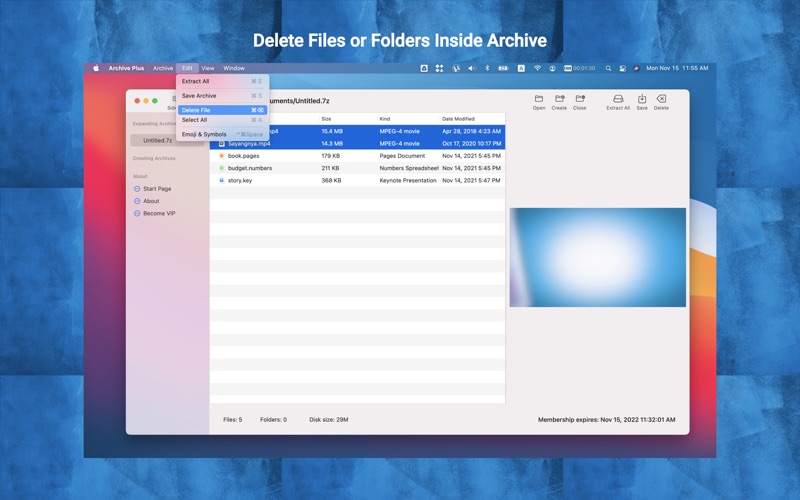
Task: Choose Emoji & Symbols menu entry
Action: [x=222, y=134]
